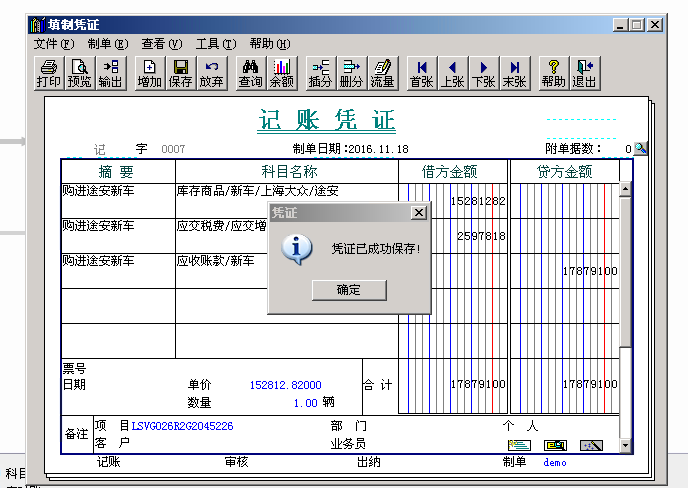Add a new voucher with 增加
This screenshot has width=688, height=488.
150,73
